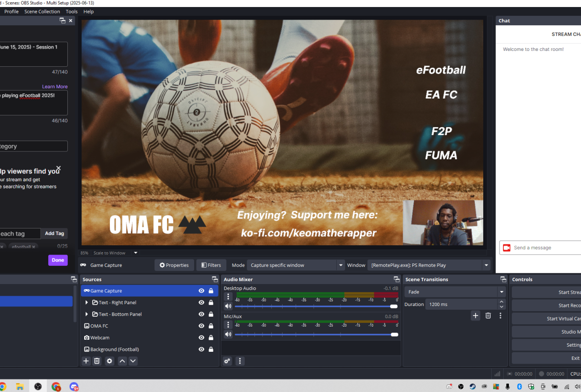The width and height of the screenshot is (581, 392).
Task: Open the Tools menu
Action: pos(72,12)
